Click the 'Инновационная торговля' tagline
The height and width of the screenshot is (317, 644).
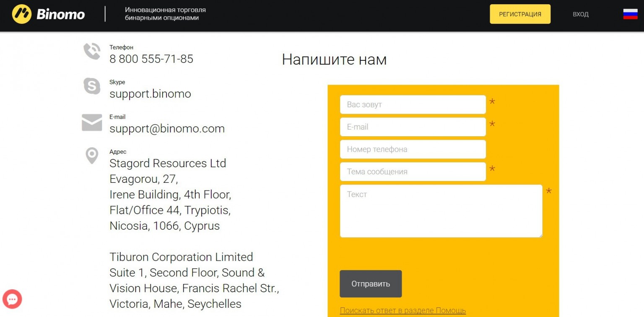165,10
